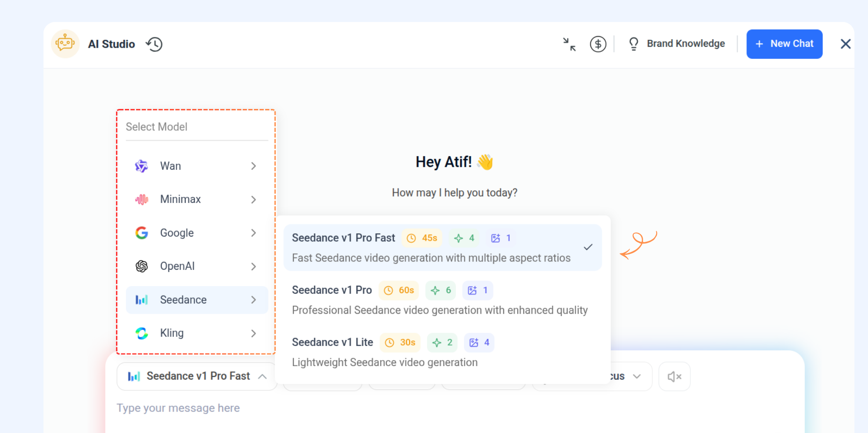Screen dimensions: 868x433
Task: Click the Google logo icon
Action: (x=141, y=233)
